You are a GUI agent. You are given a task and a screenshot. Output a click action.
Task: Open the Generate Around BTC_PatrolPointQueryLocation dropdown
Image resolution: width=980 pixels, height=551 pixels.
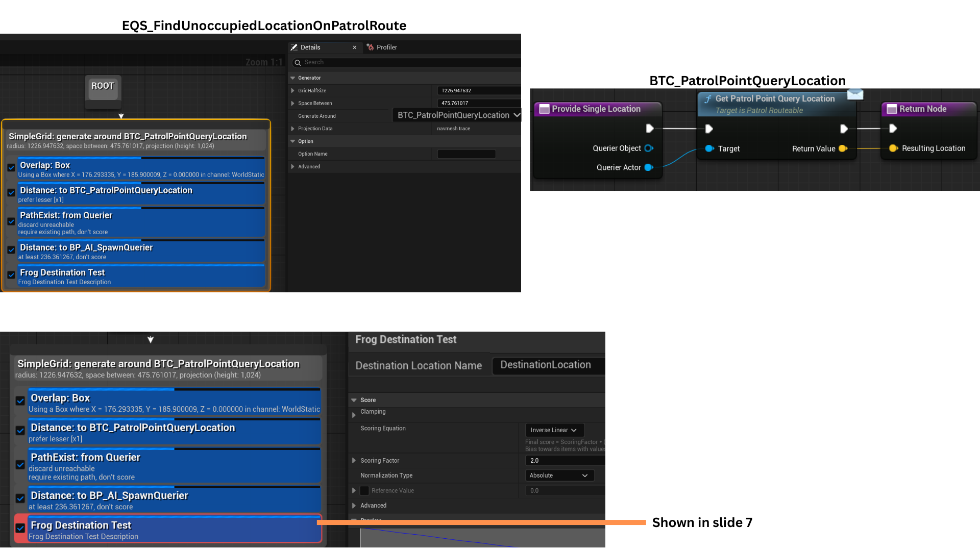coord(458,115)
